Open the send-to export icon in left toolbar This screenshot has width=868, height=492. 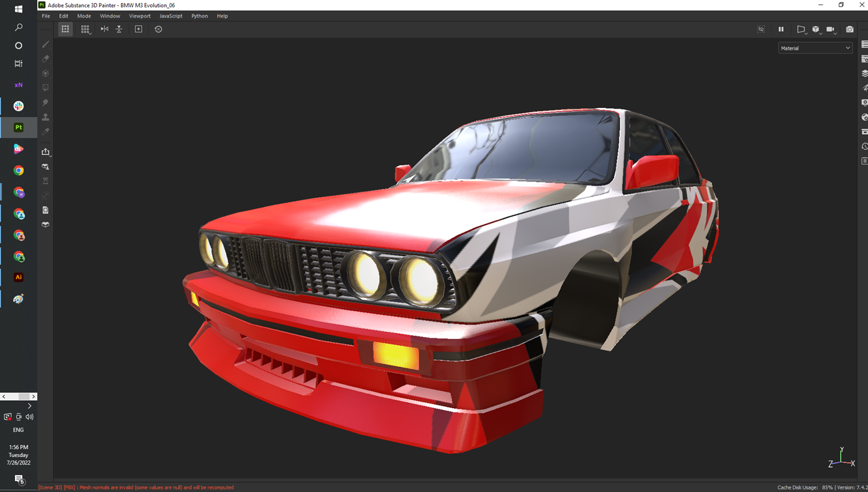coord(46,152)
